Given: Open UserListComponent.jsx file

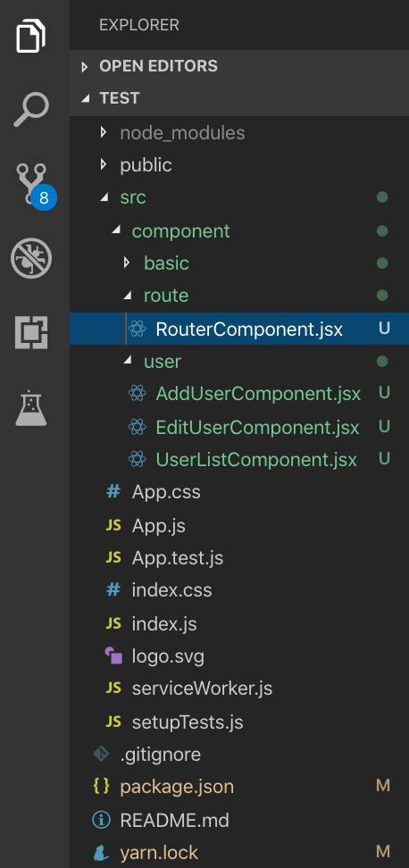Looking at the screenshot, I should coord(239,460).
